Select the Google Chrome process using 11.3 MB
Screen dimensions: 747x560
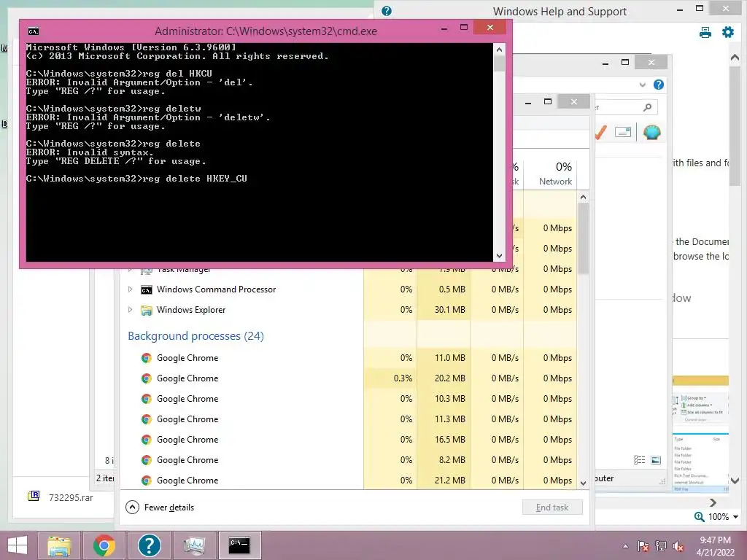tap(349, 419)
